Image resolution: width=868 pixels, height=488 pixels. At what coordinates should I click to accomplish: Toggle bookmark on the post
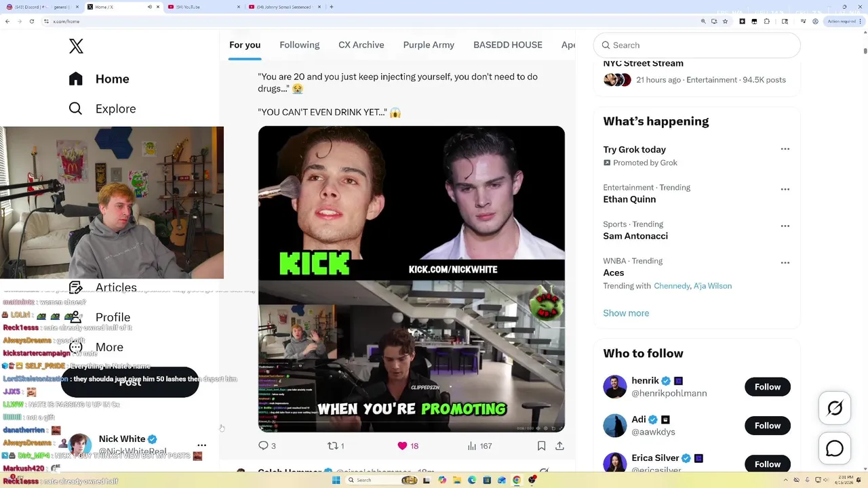pyautogui.click(x=541, y=445)
